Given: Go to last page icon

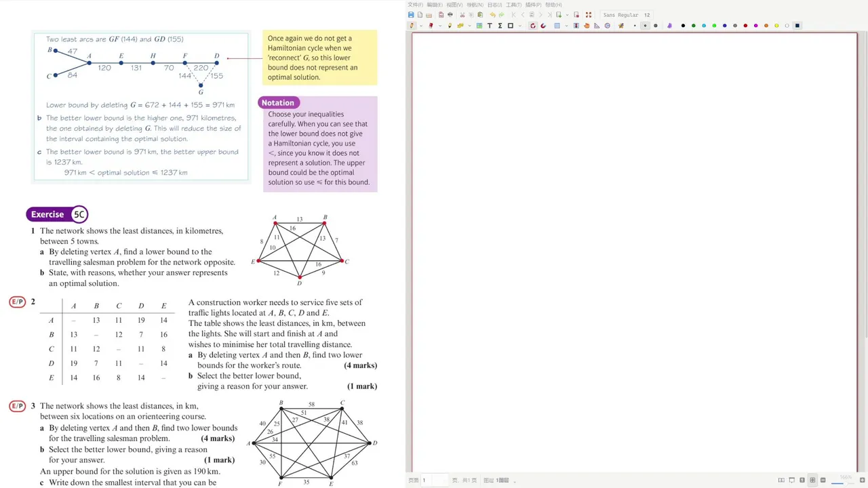Looking at the screenshot, I should click(x=549, y=14).
